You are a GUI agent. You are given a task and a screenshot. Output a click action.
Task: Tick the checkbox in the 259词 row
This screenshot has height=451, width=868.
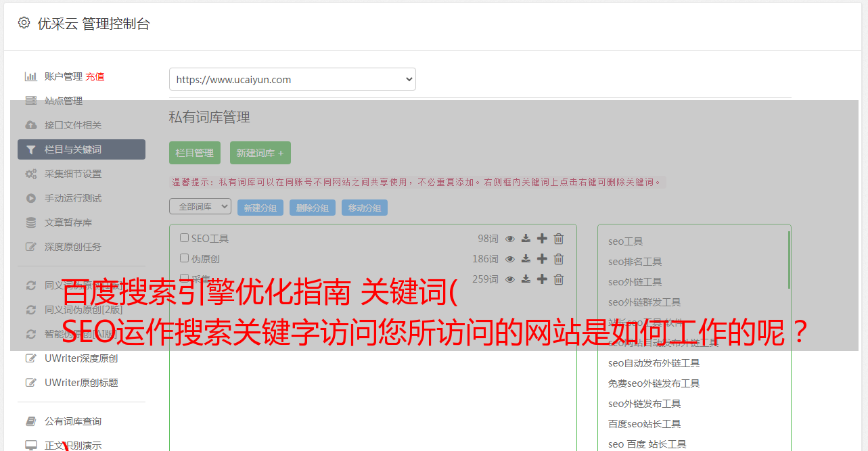click(x=184, y=279)
